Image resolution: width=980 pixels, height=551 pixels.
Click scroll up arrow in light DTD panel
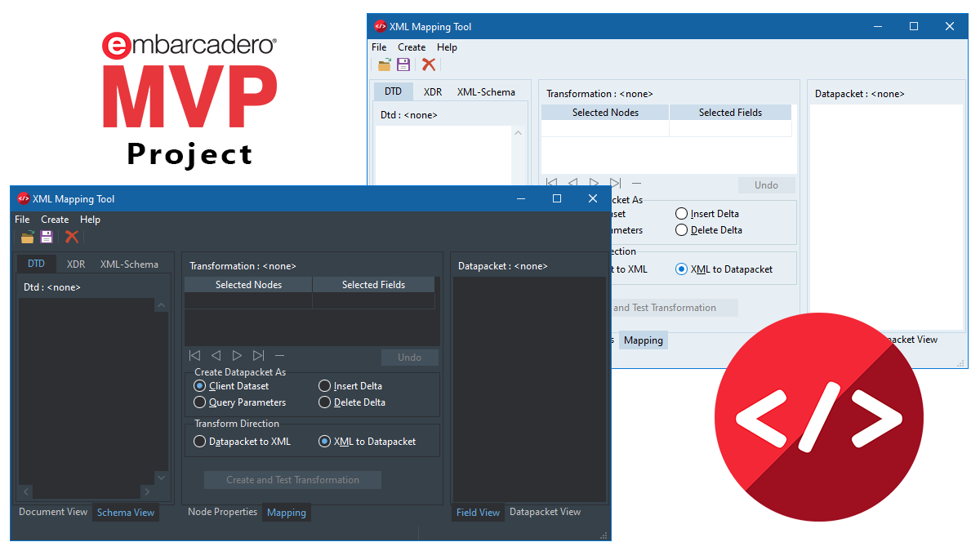[x=518, y=133]
